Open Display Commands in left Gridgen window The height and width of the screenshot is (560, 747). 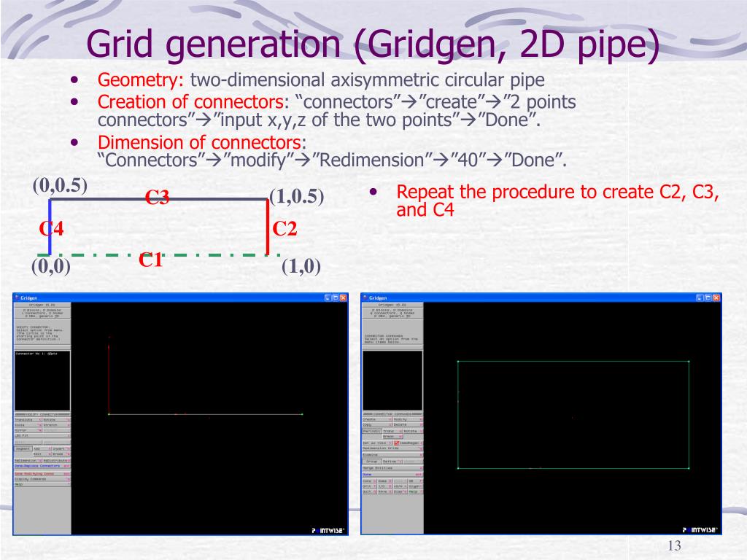click(x=42, y=479)
